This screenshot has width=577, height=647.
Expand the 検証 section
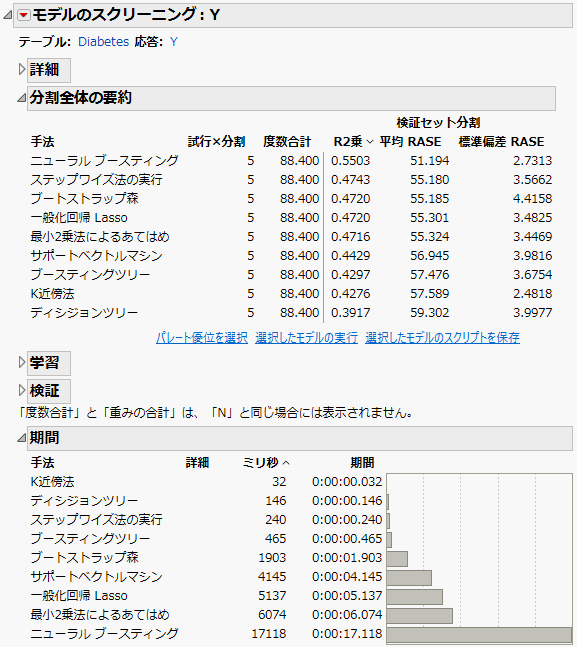point(22,390)
